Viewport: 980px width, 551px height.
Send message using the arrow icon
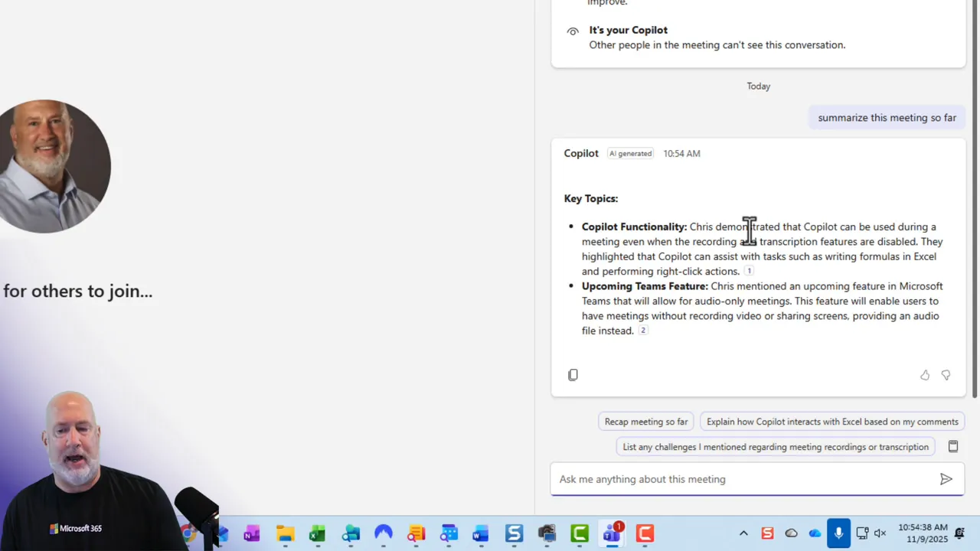[946, 478]
